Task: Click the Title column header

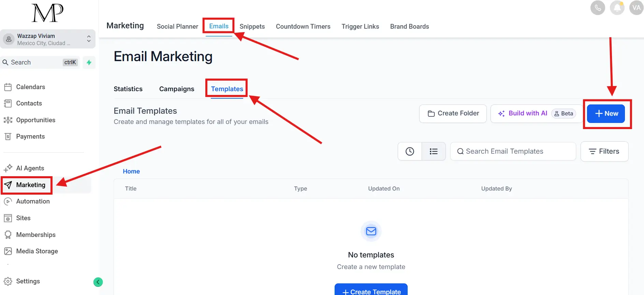Action: pyautogui.click(x=131, y=189)
